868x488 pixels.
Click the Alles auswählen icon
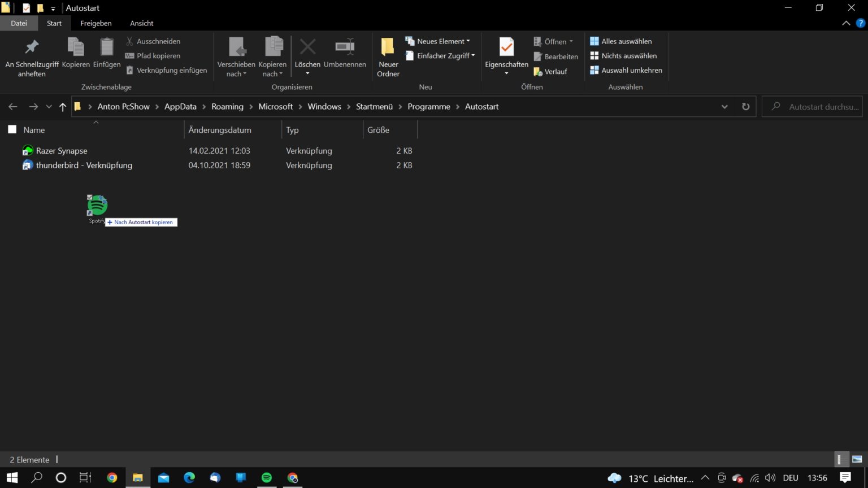pos(594,41)
